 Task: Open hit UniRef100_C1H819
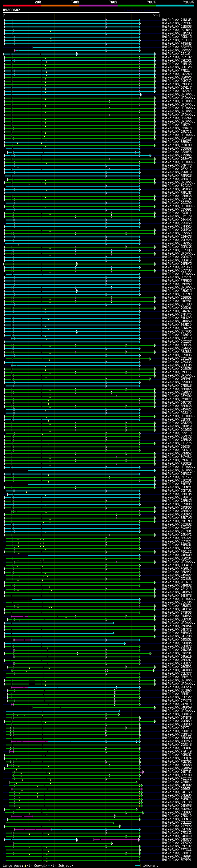click(176, 426)
